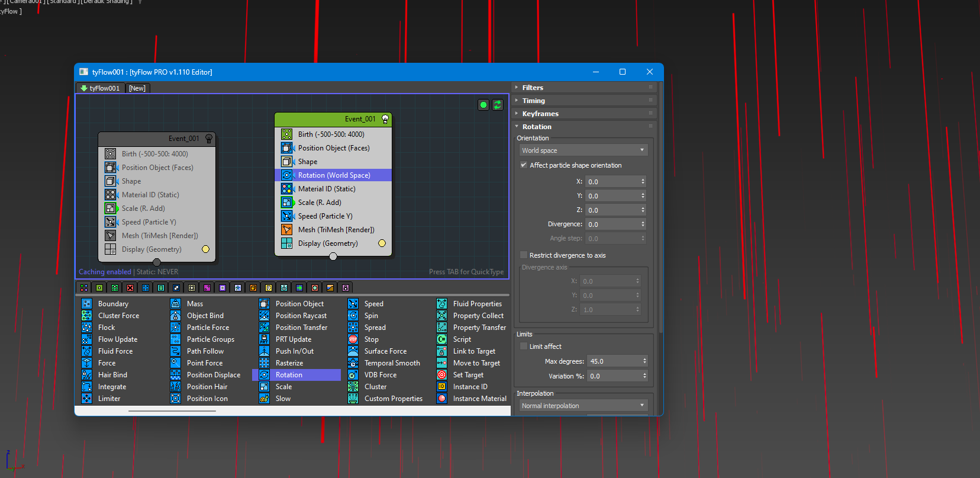Switch to the tyFlow001 tab

pos(101,88)
